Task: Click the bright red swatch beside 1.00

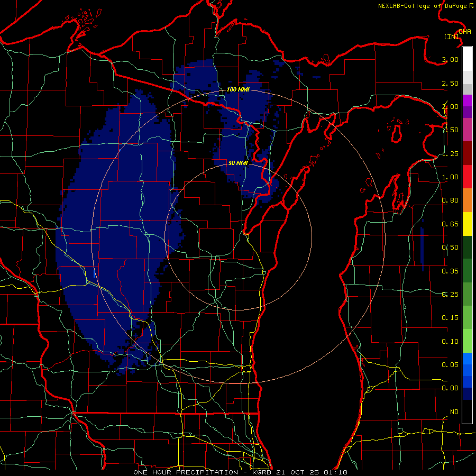Action: click(x=467, y=177)
